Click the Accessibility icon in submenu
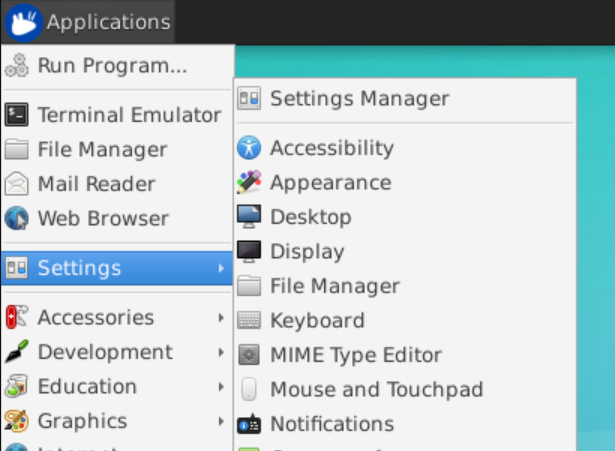615x451 pixels. coord(249,148)
